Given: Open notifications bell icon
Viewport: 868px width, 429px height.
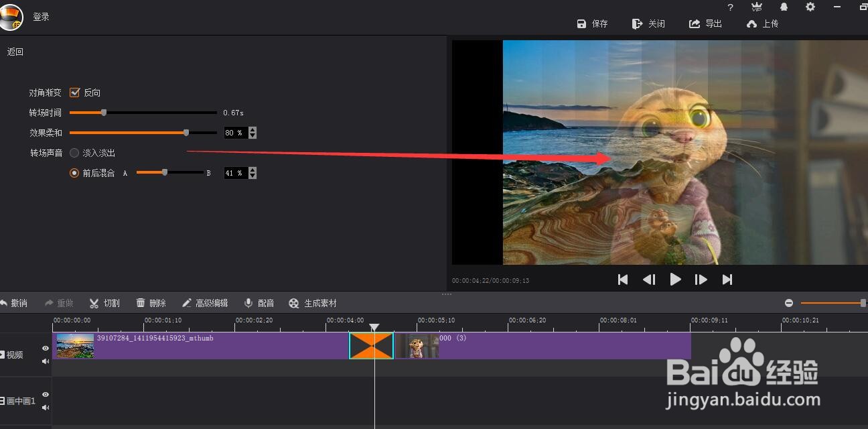Looking at the screenshot, I should coord(784,7).
